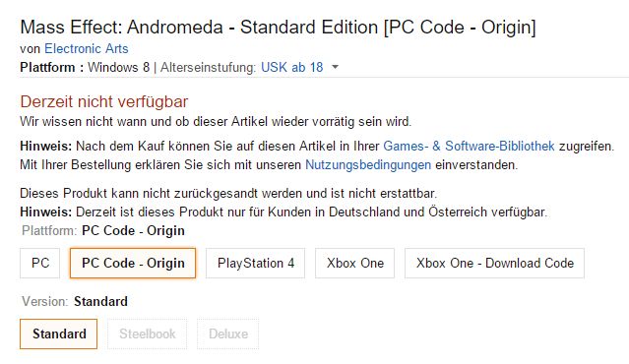The height and width of the screenshot is (364, 629).
Task: Select the PC Code - Origin platform option
Action: point(133,263)
